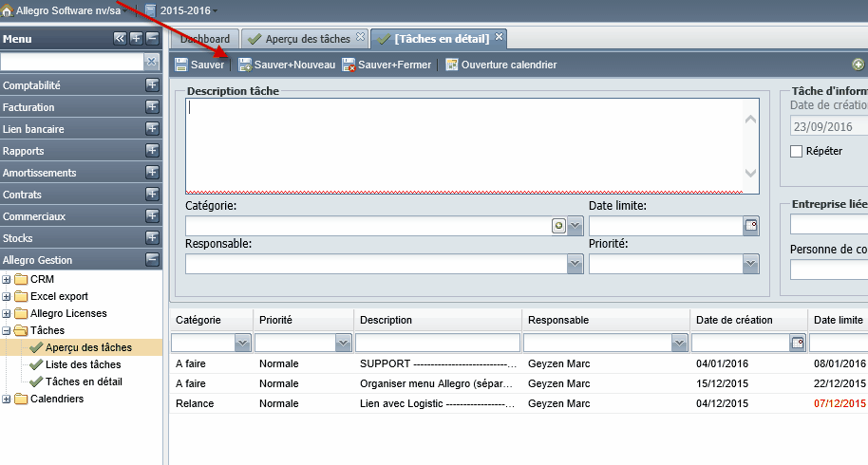The height and width of the screenshot is (465, 868).
Task: Expand the Comptabilité menu section
Action: [152, 85]
